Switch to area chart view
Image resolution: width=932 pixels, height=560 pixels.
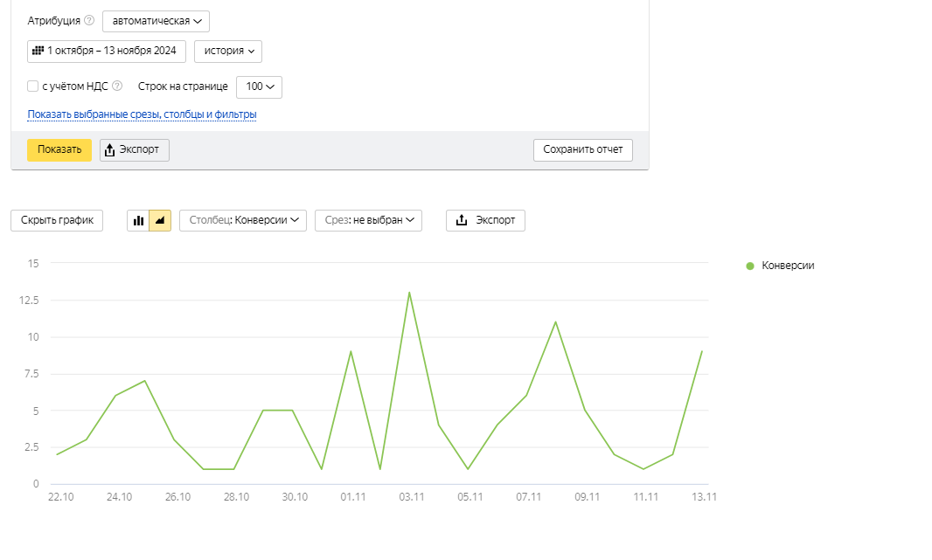[160, 221]
